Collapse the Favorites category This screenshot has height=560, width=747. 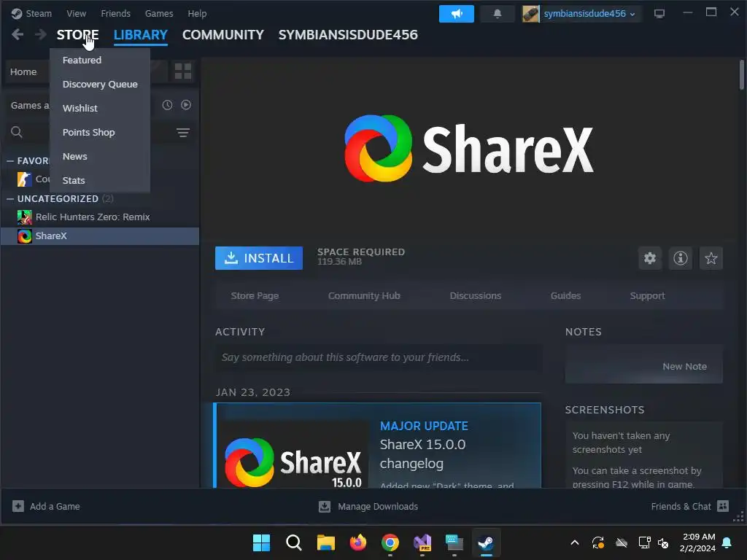pyautogui.click(x=10, y=161)
